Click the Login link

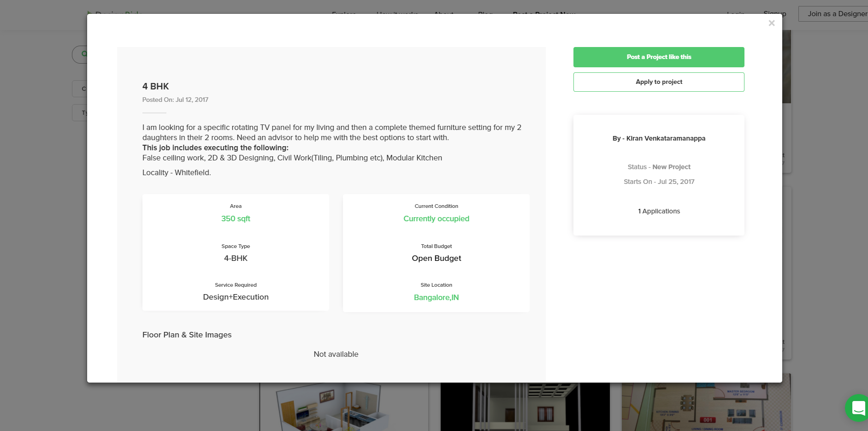[735, 14]
